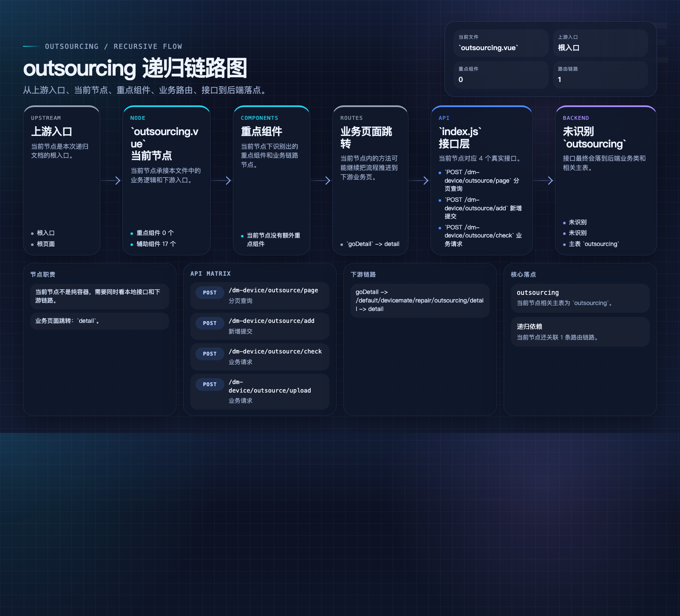
Task: Click the /dm-device/outsource/add path text
Action: [x=272, y=321]
